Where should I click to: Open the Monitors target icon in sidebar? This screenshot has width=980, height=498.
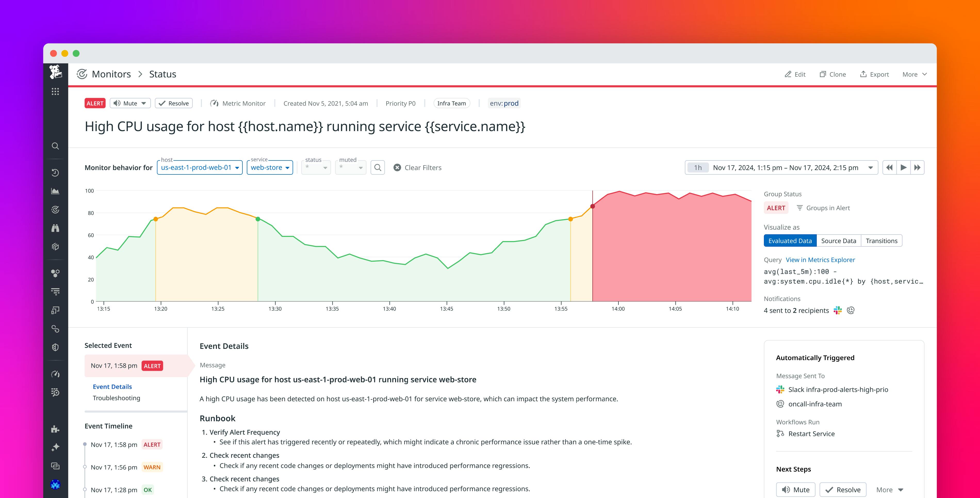pos(55,210)
